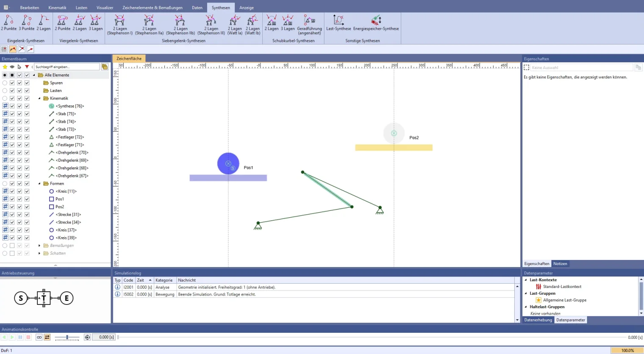
Task: Toggle the grid display icon below ribbon
Action: click(x=4, y=50)
